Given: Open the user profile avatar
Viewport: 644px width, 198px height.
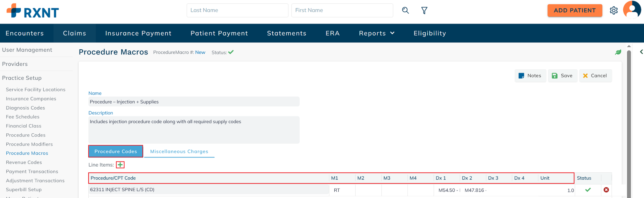Looking at the screenshot, I should (632, 10).
